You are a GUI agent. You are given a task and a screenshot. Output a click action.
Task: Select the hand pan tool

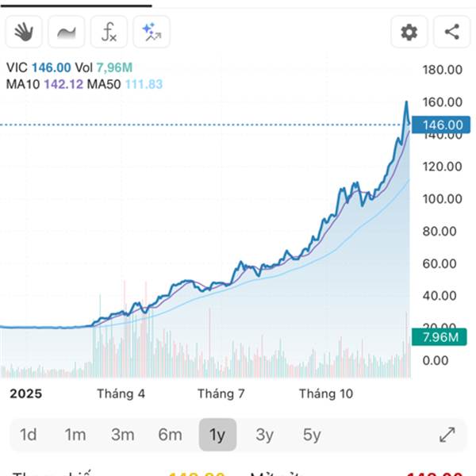pos(25,33)
